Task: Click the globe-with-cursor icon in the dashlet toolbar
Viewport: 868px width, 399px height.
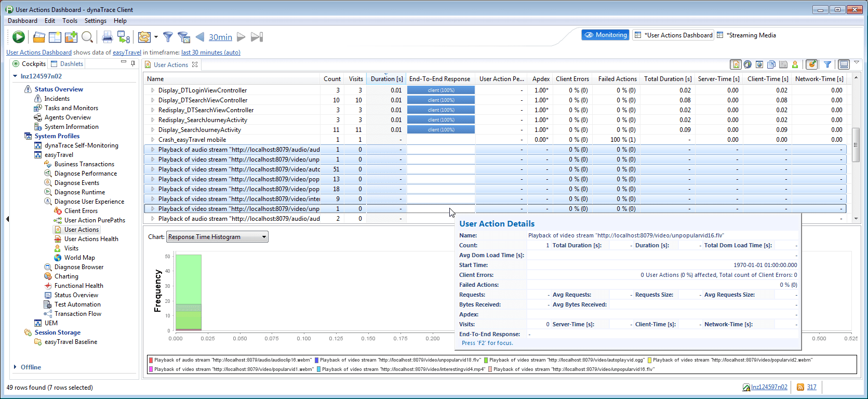Action: [x=747, y=64]
